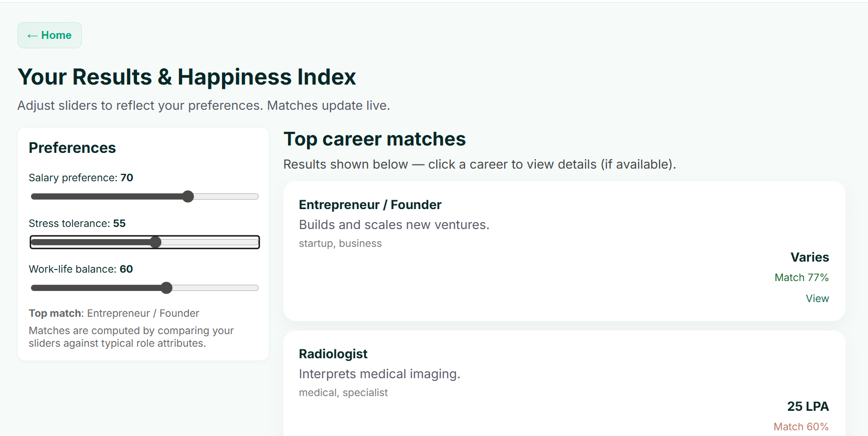Click the Preferences panel title
Image resolution: width=868 pixels, height=436 pixels.
click(x=72, y=148)
